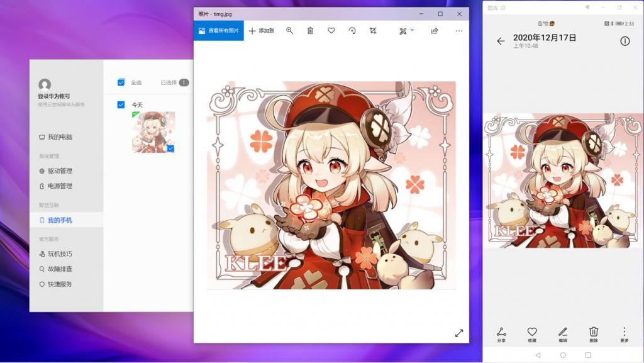Image resolution: width=644 pixels, height=363 pixels.
Task: Uncheck the 今天 group checkbox
Action: [121, 104]
